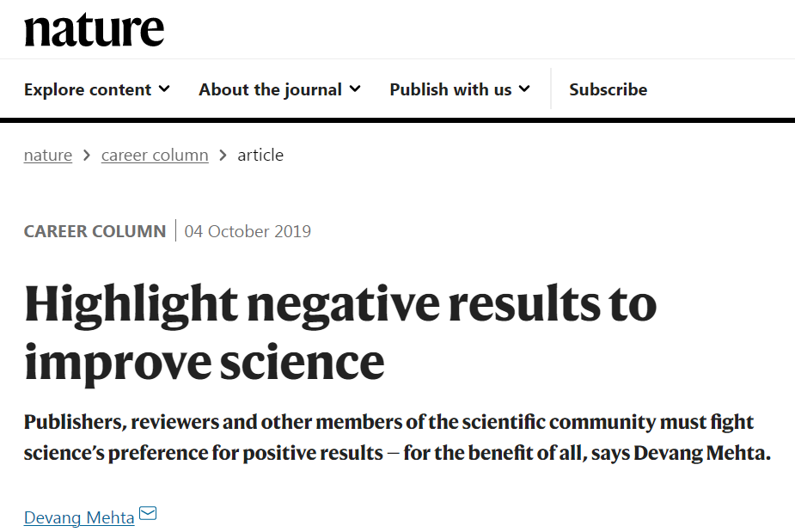
Task: Expand the chevron next to About the journal
Action: click(x=355, y=89)
